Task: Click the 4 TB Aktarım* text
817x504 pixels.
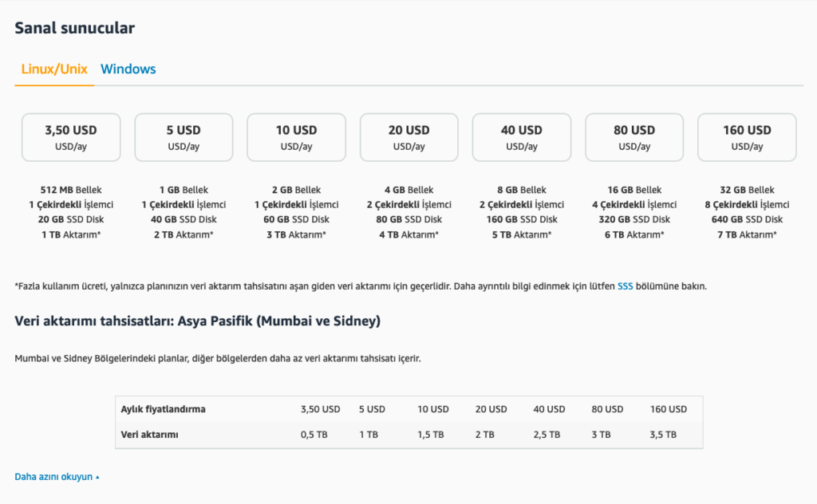Action: point(409,234)
